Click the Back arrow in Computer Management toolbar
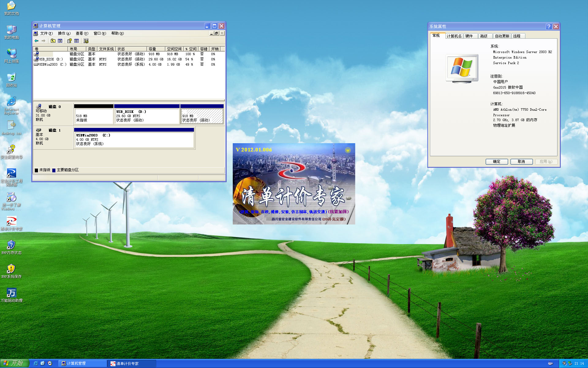This screenshot has width=588, height=368. (36, 41)
